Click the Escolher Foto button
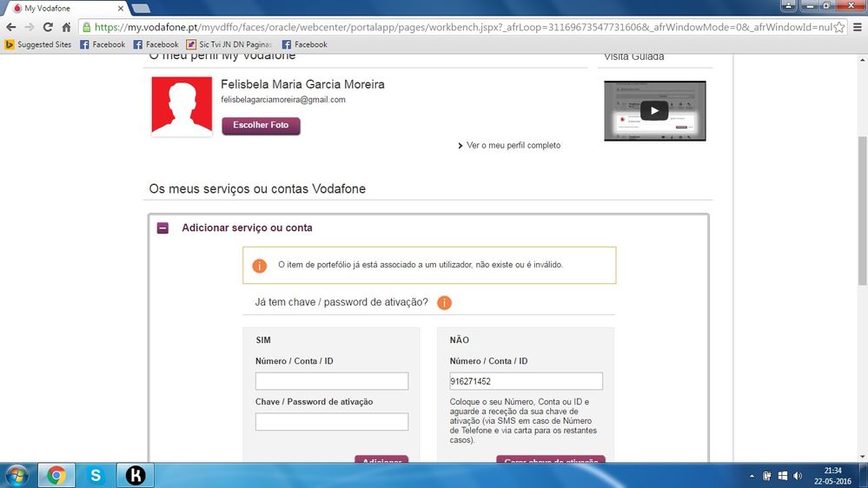Viewport: 868px width, 488px height. point(261,126)
